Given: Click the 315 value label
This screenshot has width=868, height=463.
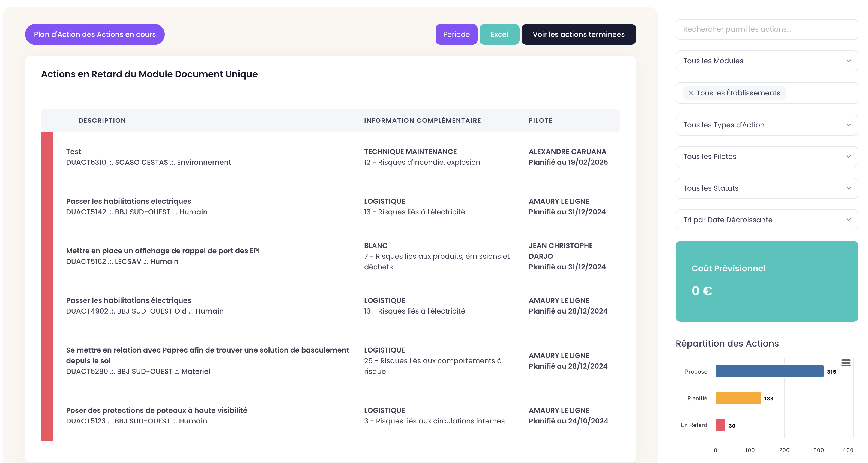Looking at the screenshot, I should point(831,372).
